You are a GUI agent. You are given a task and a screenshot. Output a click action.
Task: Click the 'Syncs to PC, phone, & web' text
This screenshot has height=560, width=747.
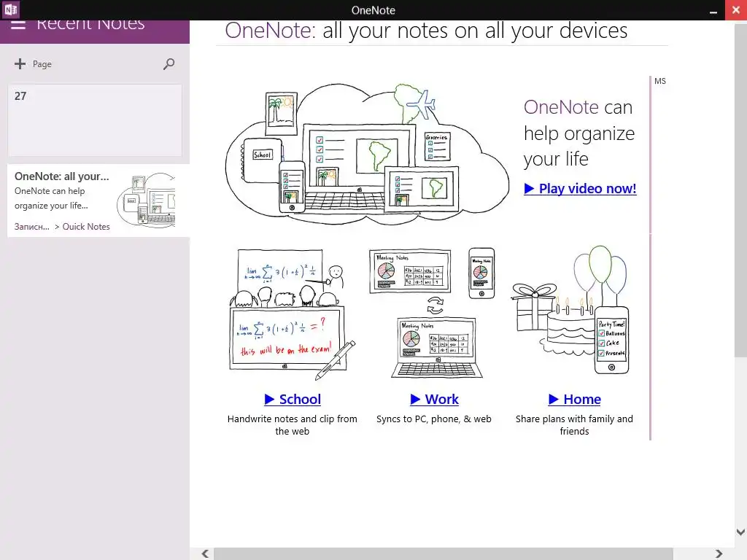pos(433,419)
